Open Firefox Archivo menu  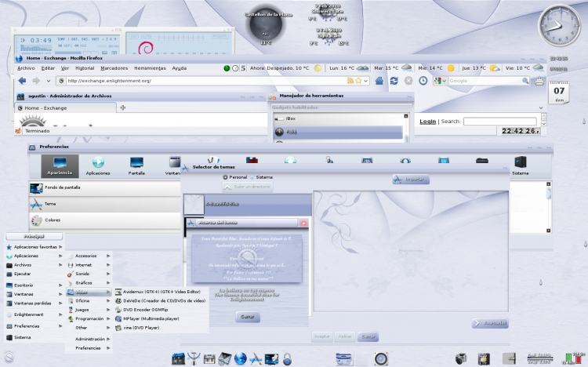26,68
